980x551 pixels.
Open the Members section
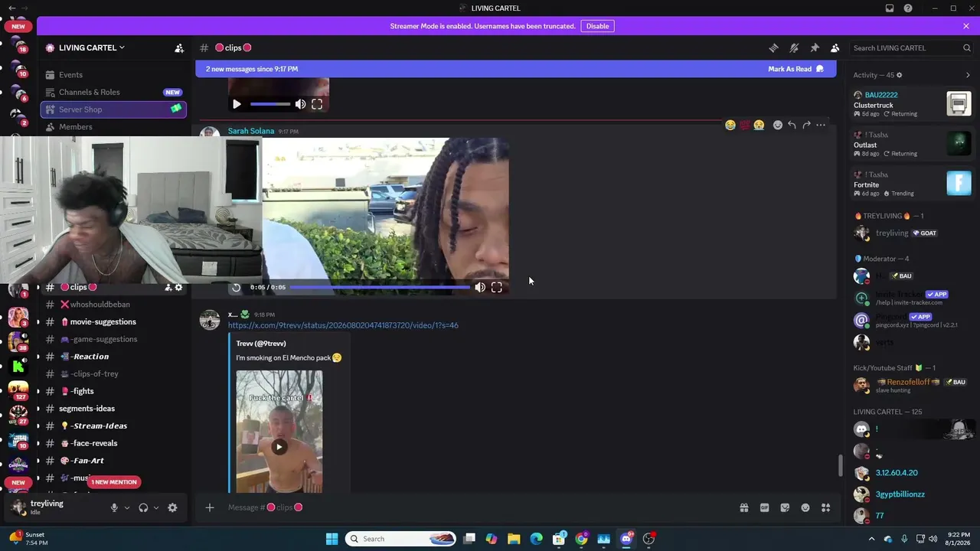point(113,127)
